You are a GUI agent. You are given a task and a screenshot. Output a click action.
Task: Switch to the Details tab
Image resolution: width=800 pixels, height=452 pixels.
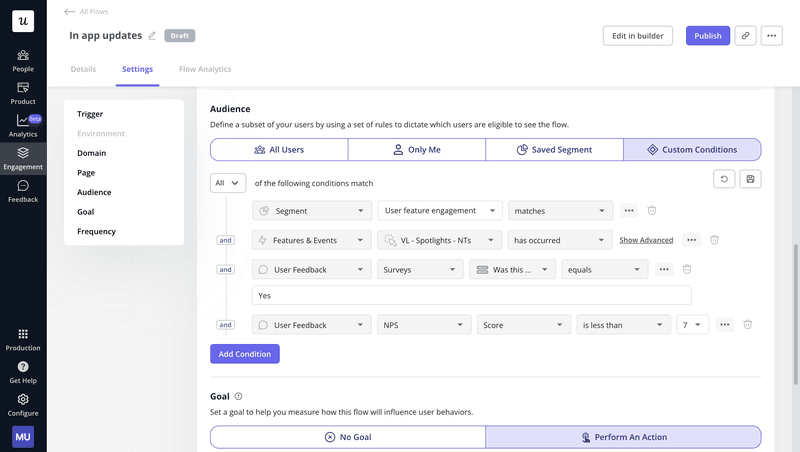pos(83,69)
